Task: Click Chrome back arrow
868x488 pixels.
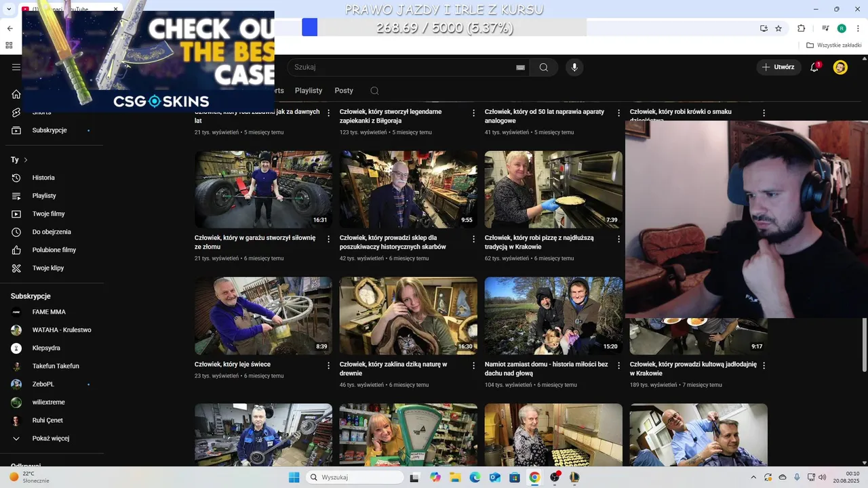Action: [9, 28]
